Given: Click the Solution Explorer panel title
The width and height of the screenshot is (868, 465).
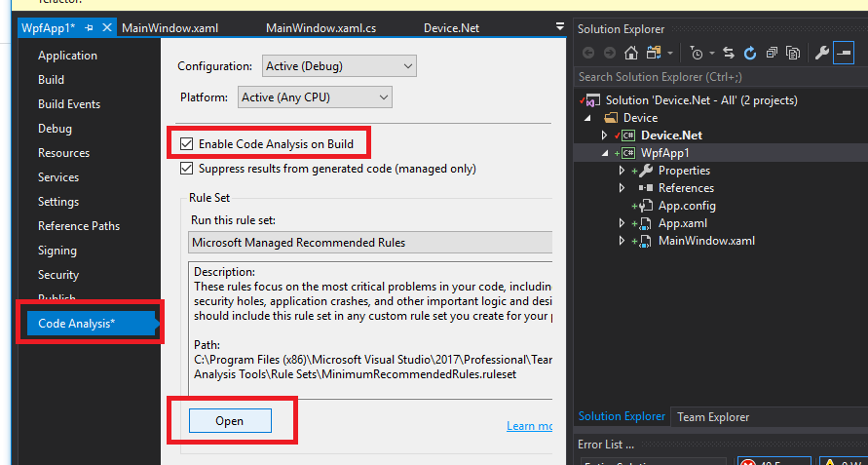Looking at the screenshot, I should (x=622, y=29).
